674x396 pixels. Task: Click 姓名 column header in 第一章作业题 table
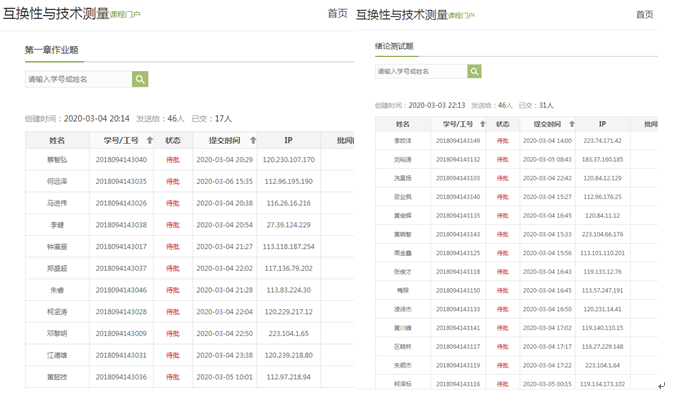57,140
